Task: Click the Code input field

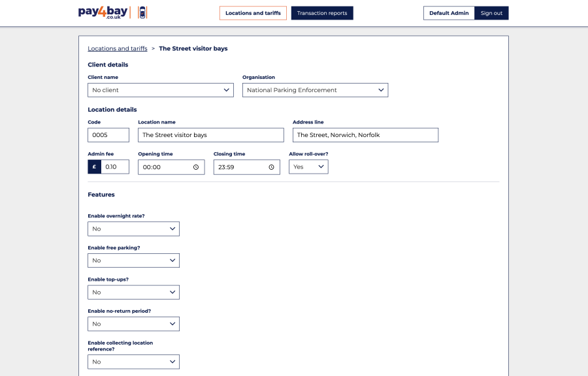Action: point(108,135)
